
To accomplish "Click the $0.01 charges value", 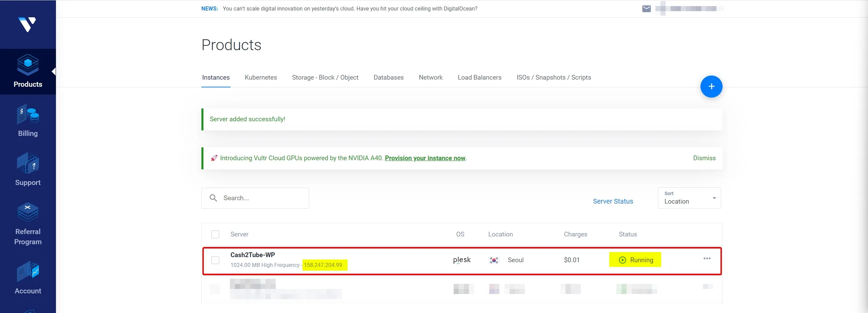I will (x=572, y=260).
